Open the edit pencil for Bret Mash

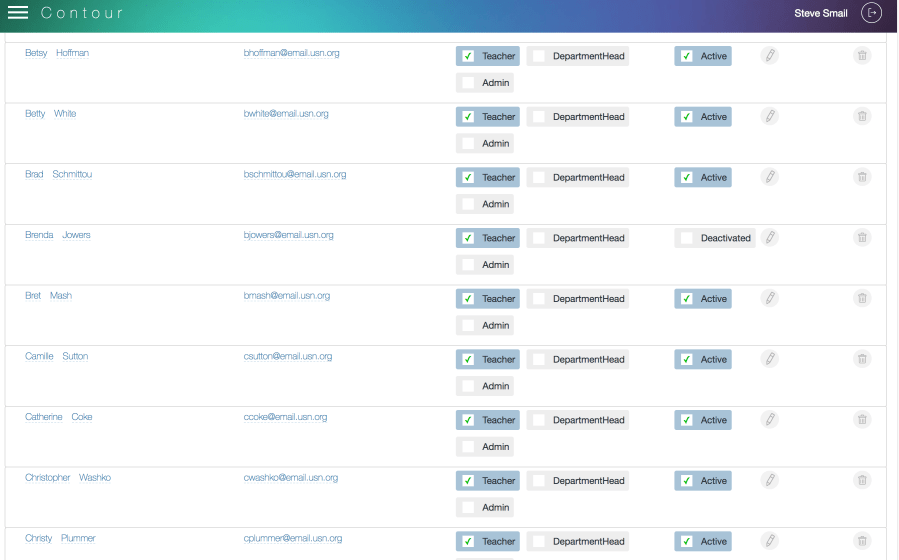click(x=769, y=298)
